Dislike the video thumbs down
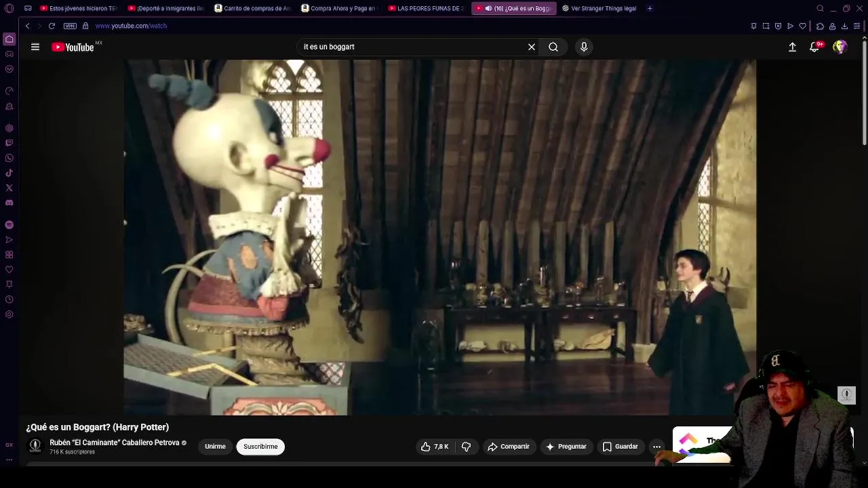 [466, 447]
